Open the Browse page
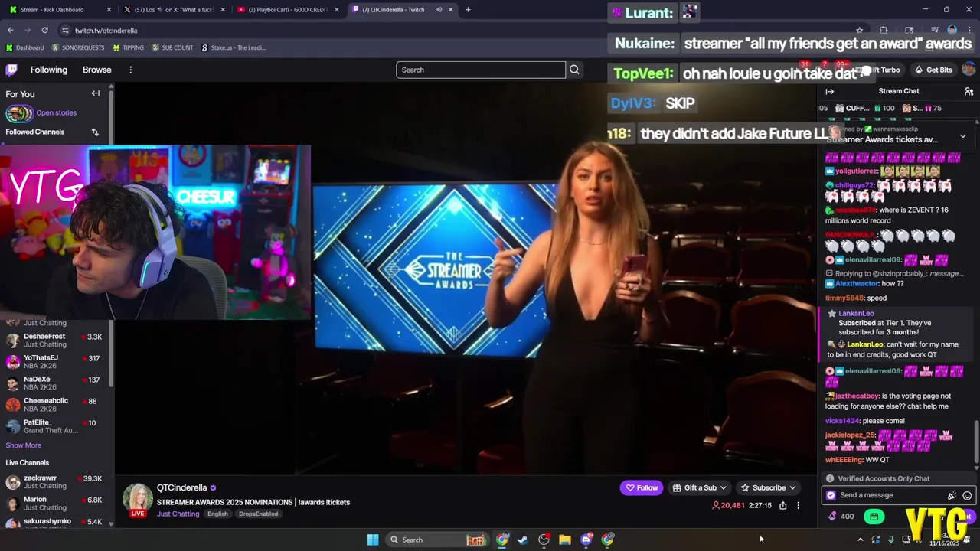Screen dimensions: 980x551 pyautogui.click(x=97, y=70)
